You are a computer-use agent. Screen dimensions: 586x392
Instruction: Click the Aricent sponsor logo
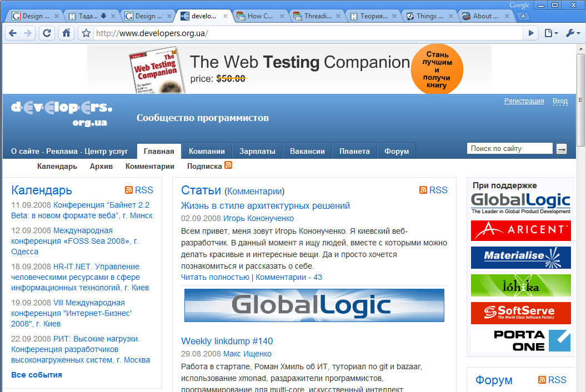(x=520, y=230)
